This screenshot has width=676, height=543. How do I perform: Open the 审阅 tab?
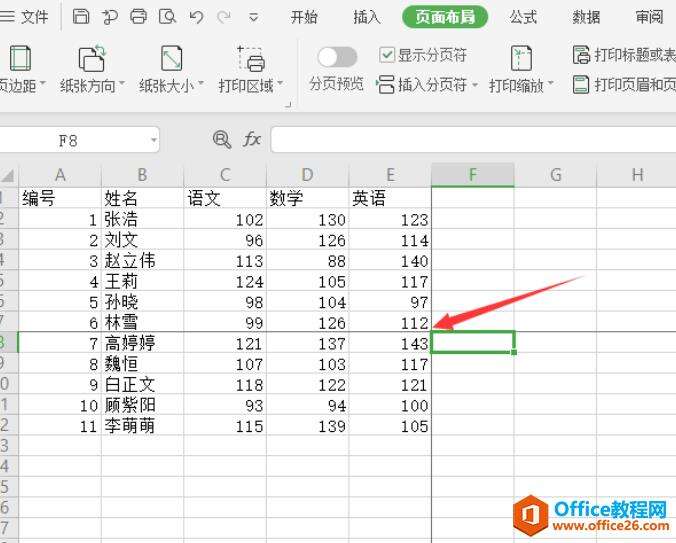pos(649,17)
